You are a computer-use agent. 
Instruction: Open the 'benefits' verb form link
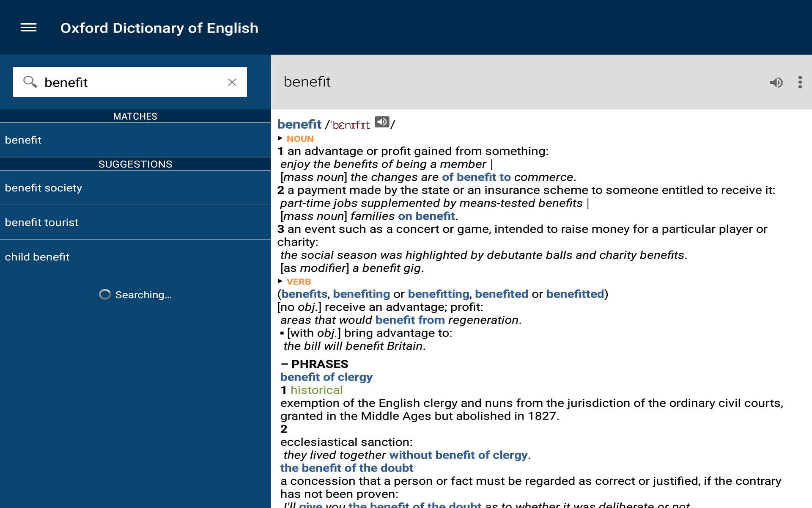[304, 294]
